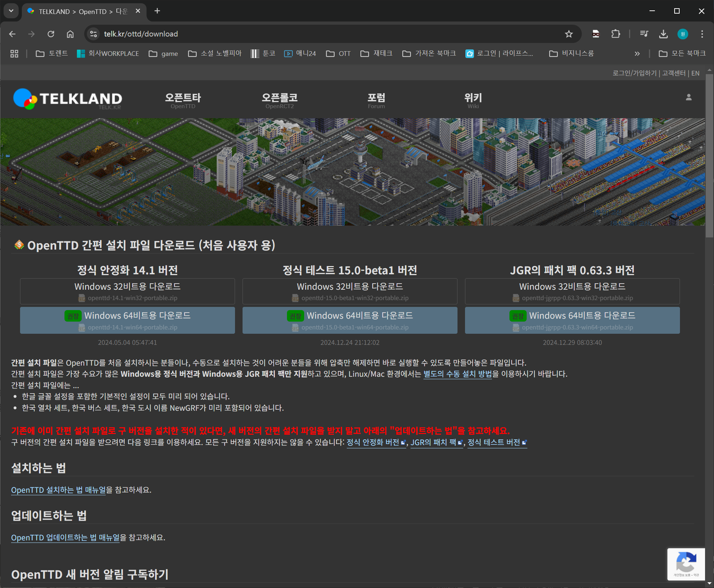
Task: Open the OTT bookmark folder
Action: 338,54
